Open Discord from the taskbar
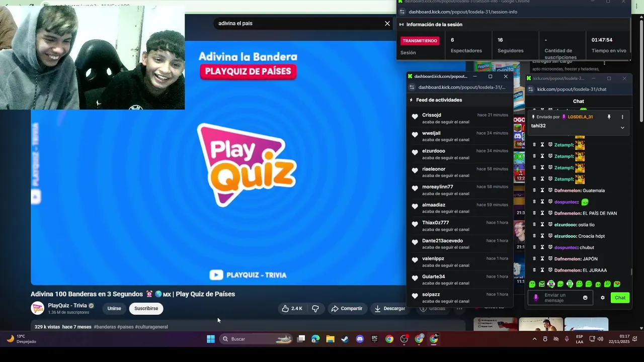The image size is (644, 362). (360, 339)
